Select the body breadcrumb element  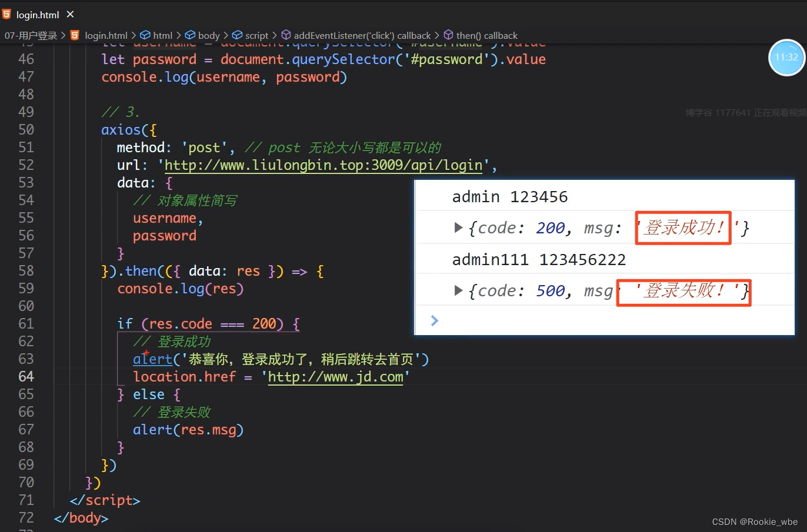(x=209, y=36)
